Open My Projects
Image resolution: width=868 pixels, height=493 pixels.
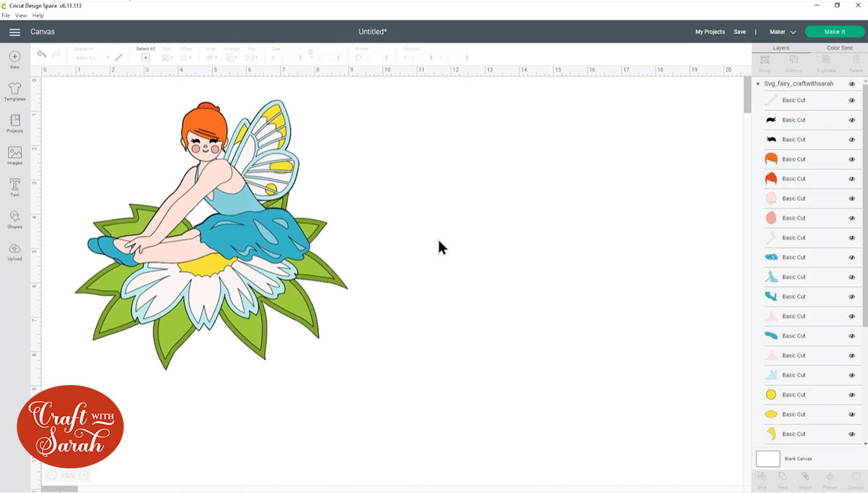[x=710, y=32]
